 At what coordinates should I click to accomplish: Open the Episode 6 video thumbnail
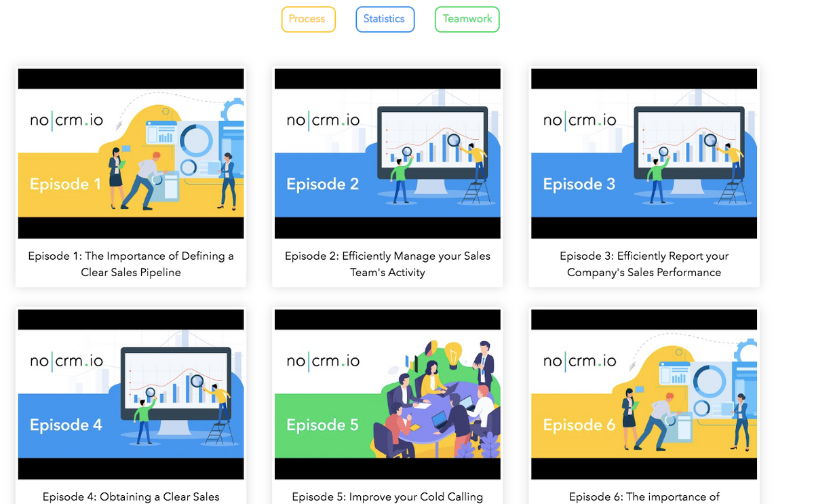644,394
